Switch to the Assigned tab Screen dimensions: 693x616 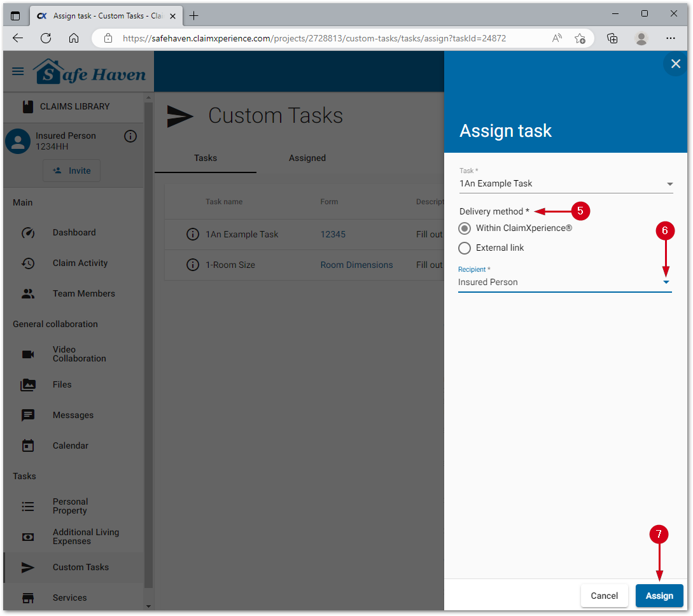307,158
